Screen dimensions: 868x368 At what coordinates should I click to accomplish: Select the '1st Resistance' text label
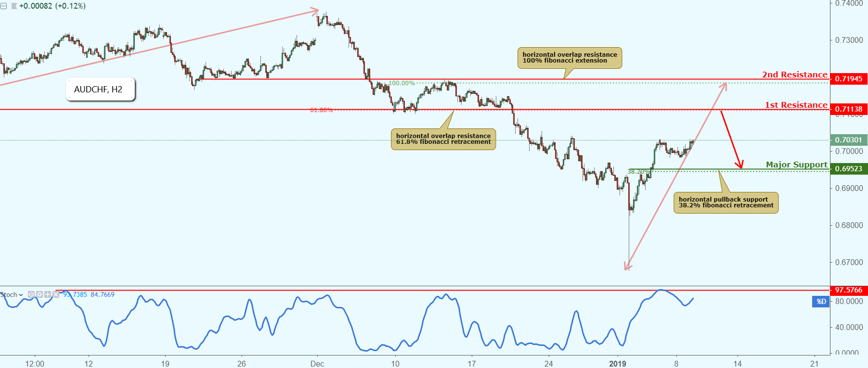tap(796, 105)
